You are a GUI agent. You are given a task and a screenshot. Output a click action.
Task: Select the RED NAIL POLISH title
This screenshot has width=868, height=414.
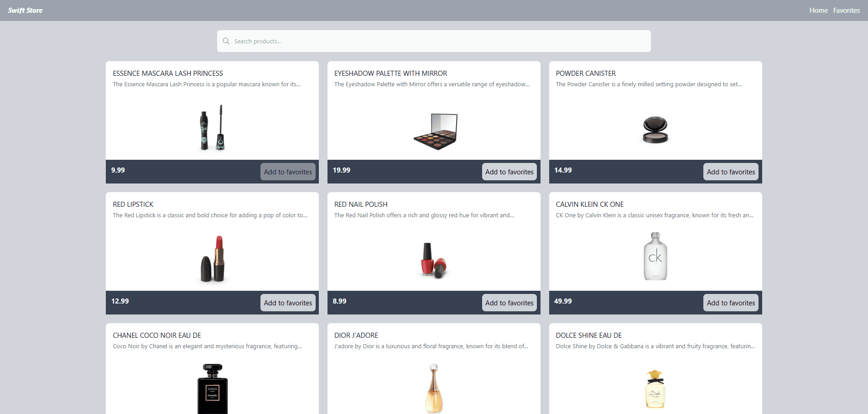pos(361,204)
